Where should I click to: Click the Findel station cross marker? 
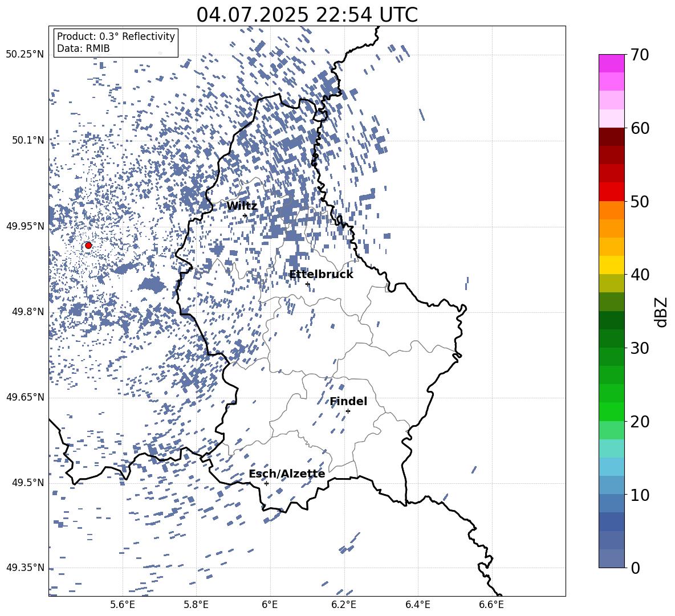tap(348, 411)
